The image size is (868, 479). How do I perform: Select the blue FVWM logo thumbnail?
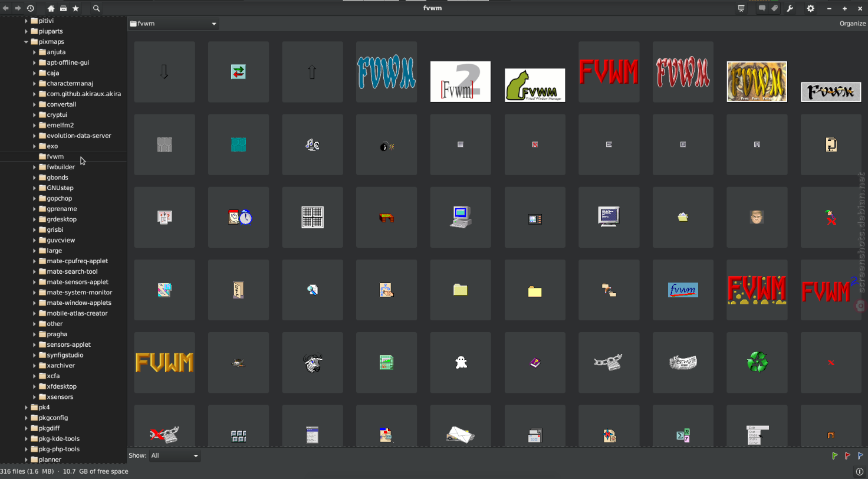coord(386,72)
